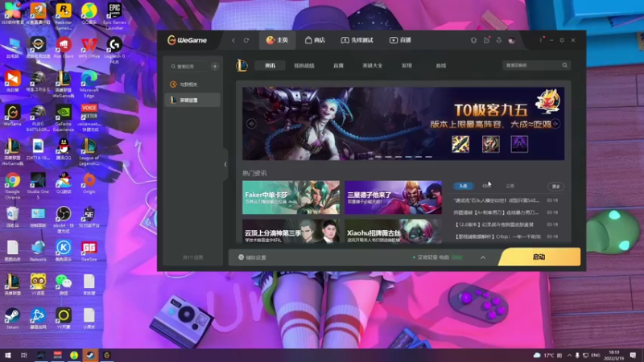The width and height of the screenshot is (644, 362).
Task: Switch to the 商店 store tab
Action: pyautogui.click(x=315, y=40)
